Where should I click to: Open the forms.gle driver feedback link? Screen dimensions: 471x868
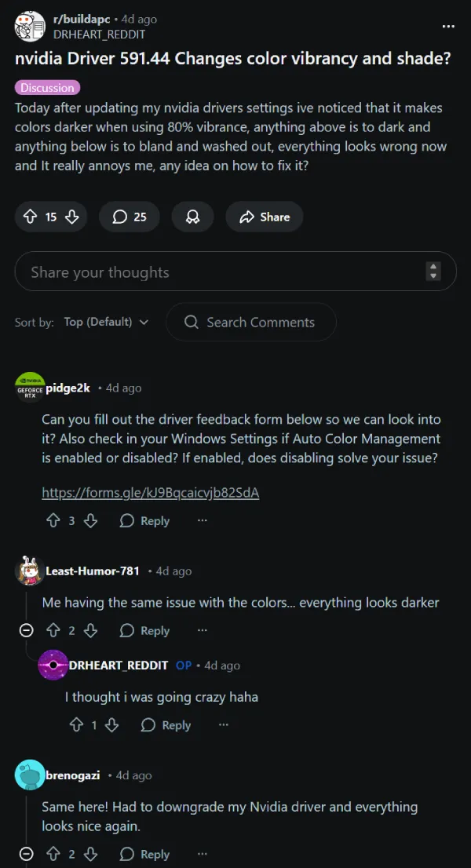150,493
